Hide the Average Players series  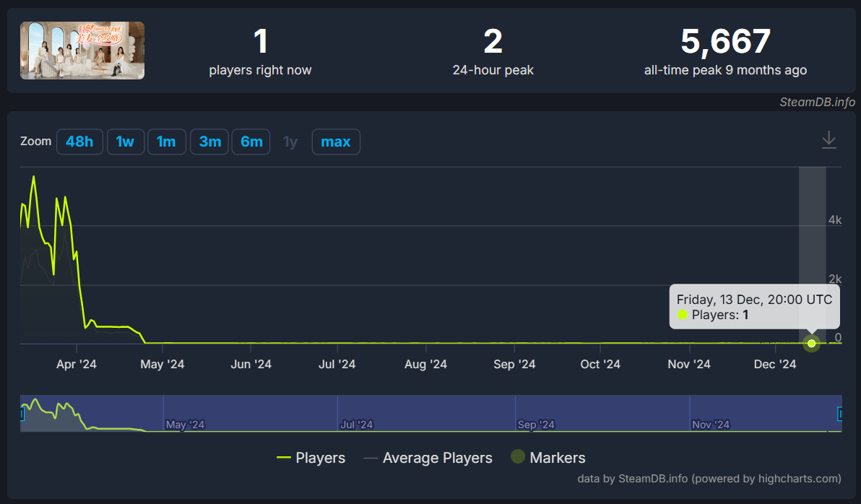(428, 458)
